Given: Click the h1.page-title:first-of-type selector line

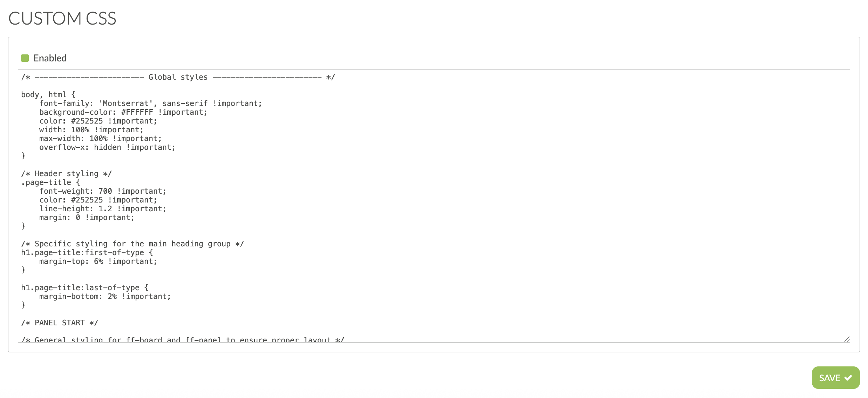Looking at the screenshot, I should point(87,253).
